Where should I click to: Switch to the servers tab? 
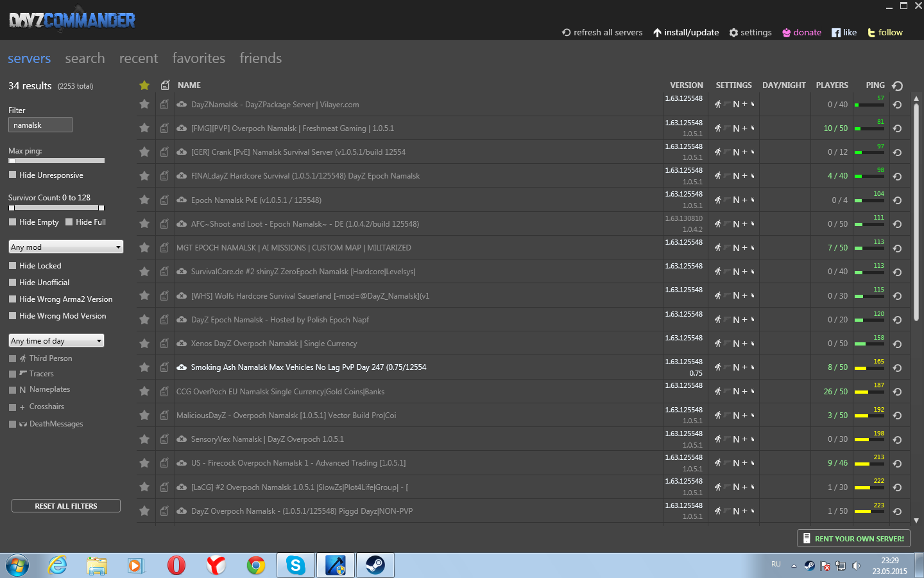click(x=29, y=58)
